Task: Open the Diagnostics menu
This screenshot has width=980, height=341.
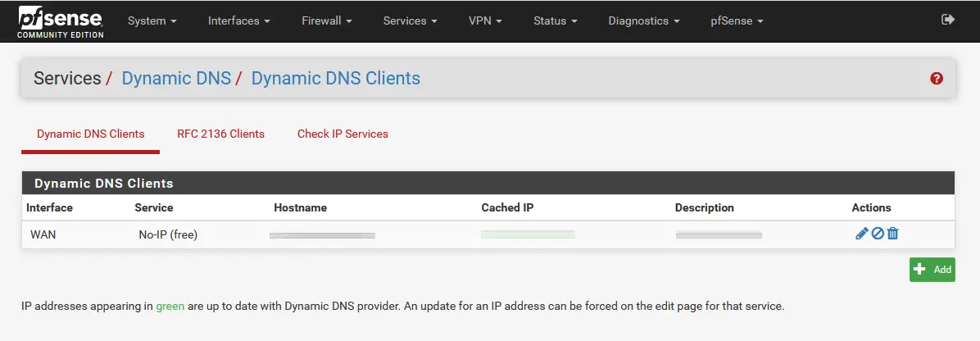Action: point(643,20)
